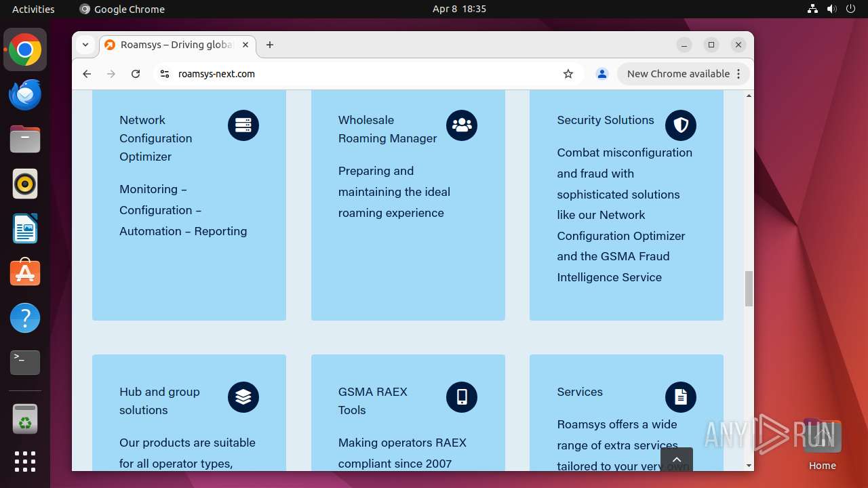
Task: Open the GSMA RAEX Tools heading
Action: click(373, 401)
